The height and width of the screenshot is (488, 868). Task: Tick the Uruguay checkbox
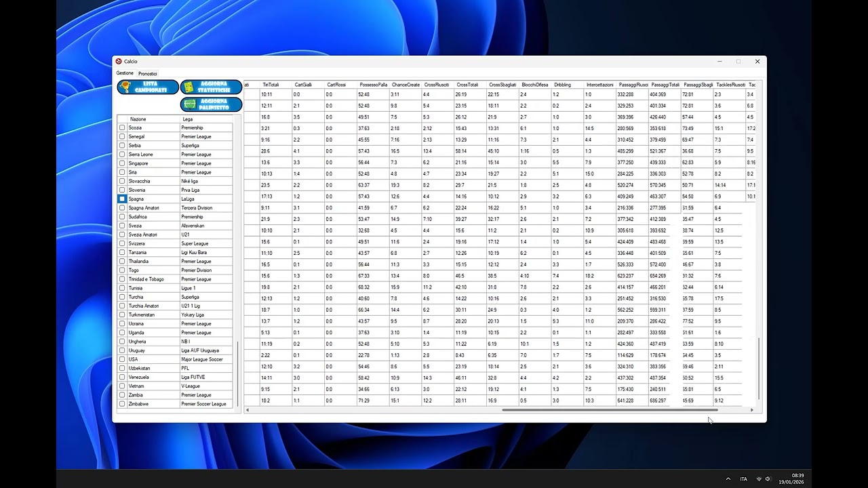click(122, 350)
